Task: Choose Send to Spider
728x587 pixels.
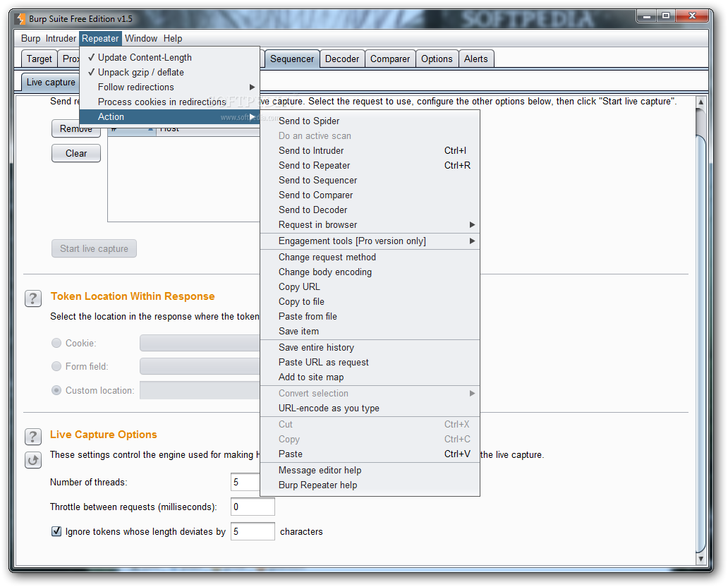Action: coord(370,121)
